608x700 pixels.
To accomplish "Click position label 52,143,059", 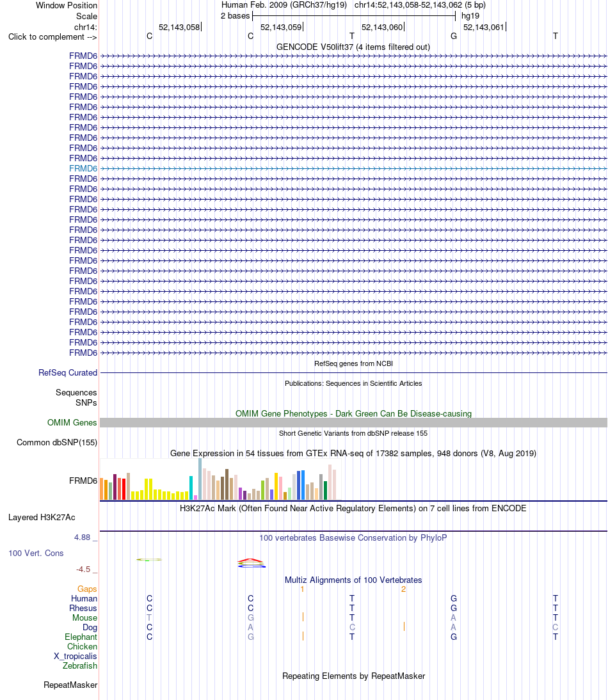I will pyautogui.click(x=281, y=28).
